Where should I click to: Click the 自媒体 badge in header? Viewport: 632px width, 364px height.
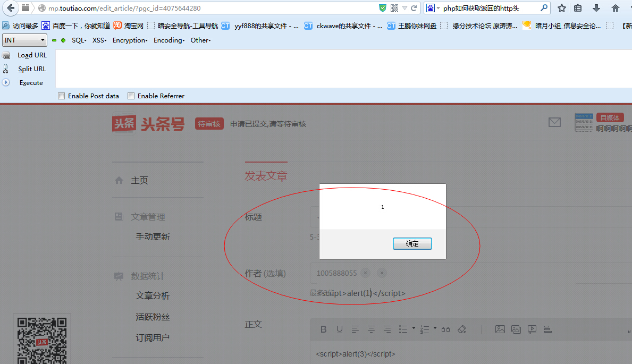coord(610,118)
